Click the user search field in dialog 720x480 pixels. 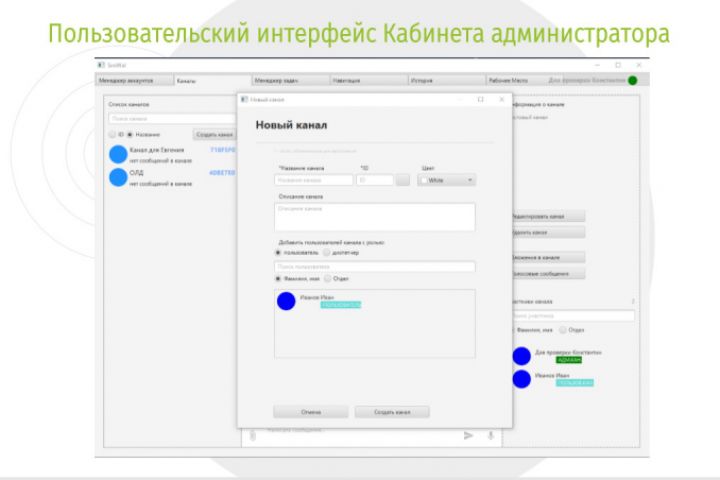coord(375,266)
